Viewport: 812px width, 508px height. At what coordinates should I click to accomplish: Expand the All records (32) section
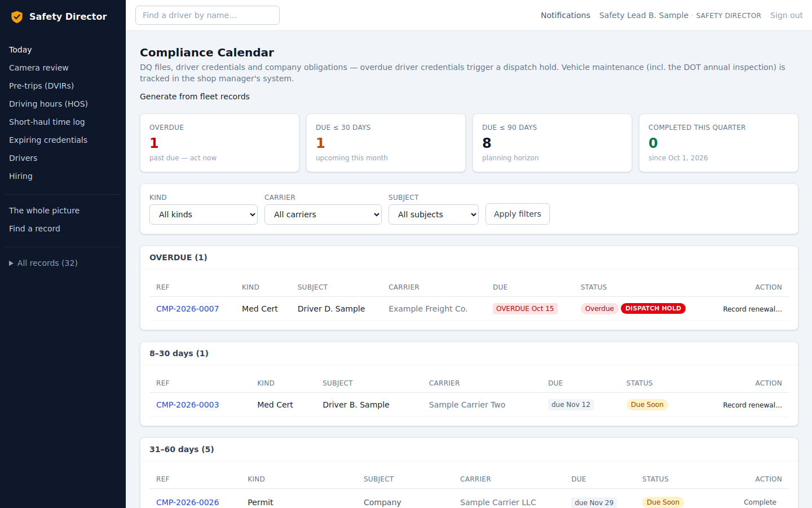43,263
